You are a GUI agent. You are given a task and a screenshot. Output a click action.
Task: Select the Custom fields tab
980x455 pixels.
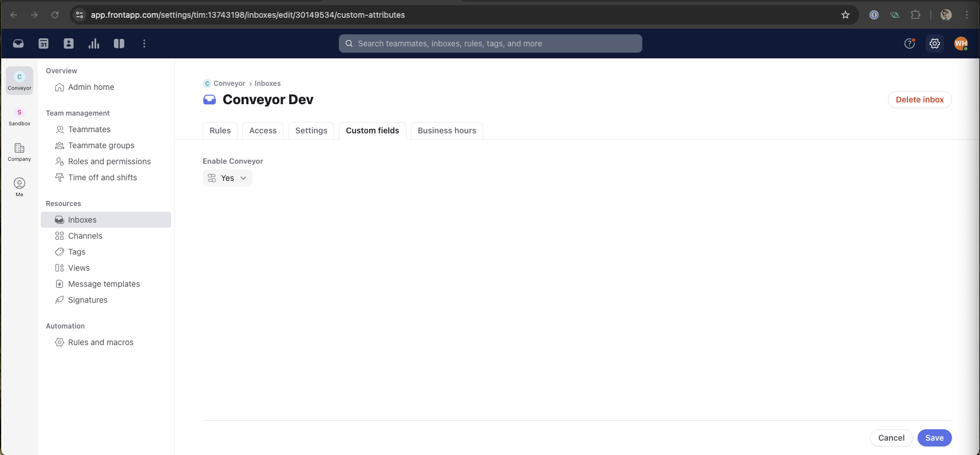(373, 130)
